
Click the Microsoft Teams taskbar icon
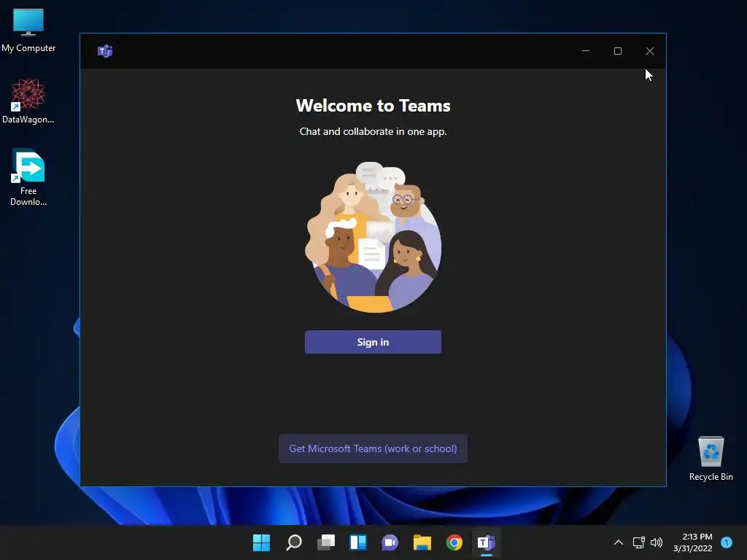[x=487, y=542]
